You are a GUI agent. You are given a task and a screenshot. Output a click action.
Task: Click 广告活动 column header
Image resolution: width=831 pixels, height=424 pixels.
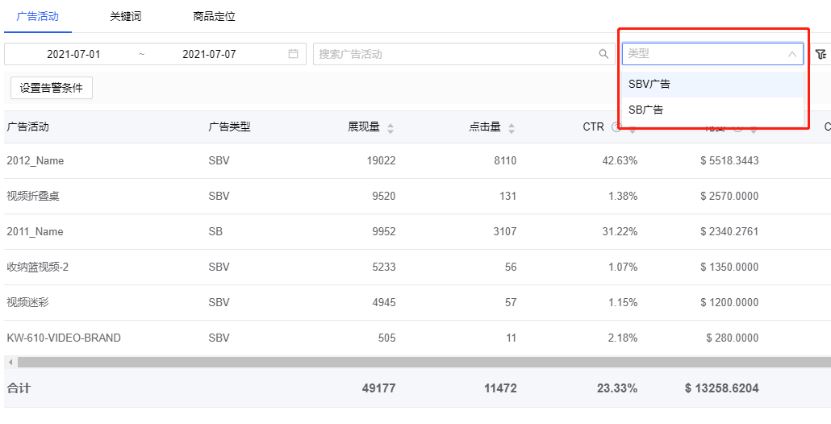(x=28, y=127)
